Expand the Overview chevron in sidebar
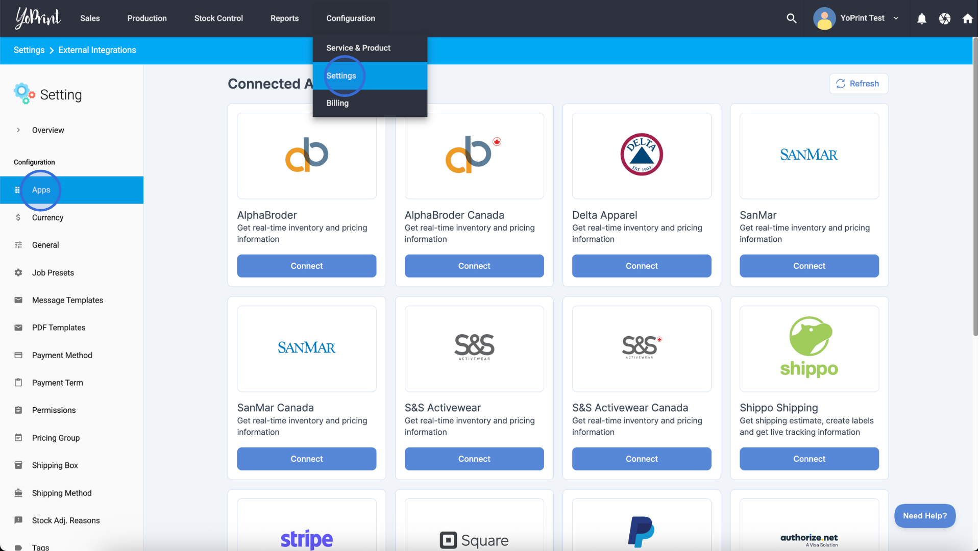This screenshot has width=980, height=551. pyautogui.click(x=18, y=130)
